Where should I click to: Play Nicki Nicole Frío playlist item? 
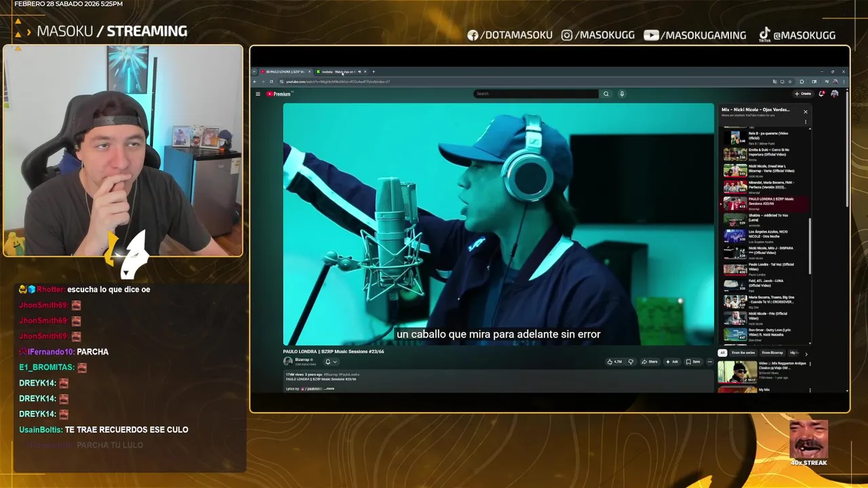(765, 318)
